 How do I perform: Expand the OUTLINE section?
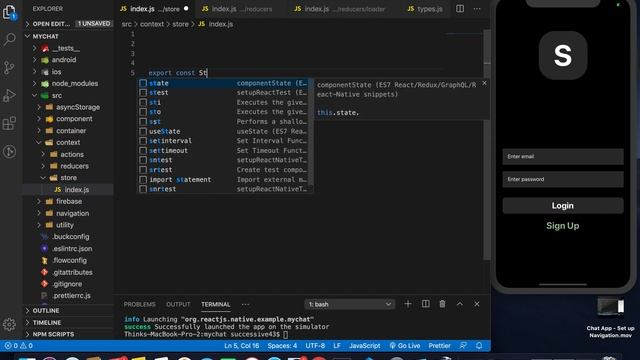(x=68, y=311)
